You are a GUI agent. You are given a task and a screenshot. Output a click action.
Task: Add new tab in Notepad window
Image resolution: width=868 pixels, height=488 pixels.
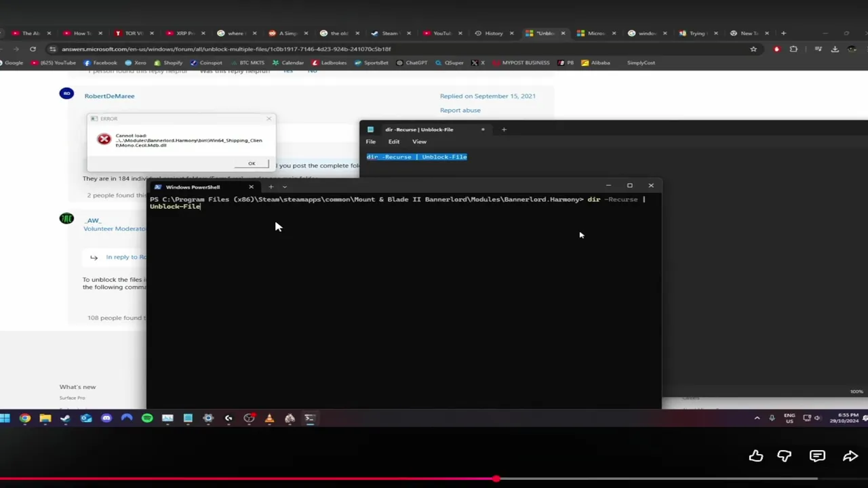pos(504,129)
